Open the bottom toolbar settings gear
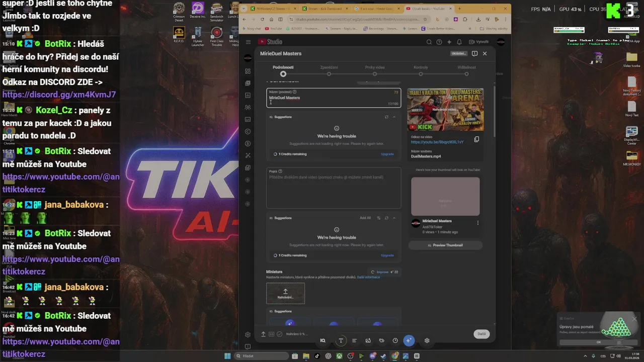Screen dimensions: 644x362 pyautogui.click(x=427, y=340)
